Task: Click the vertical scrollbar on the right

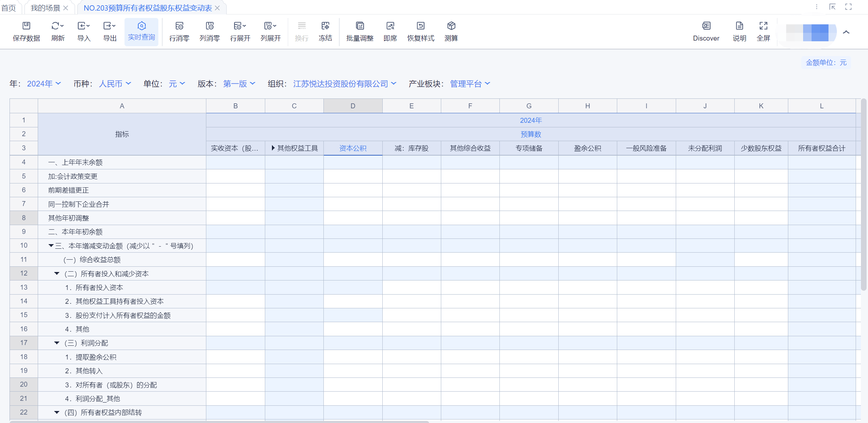Action: (x=863, y=194)
